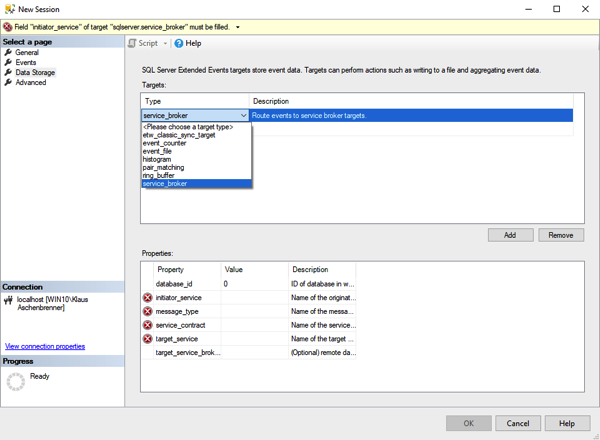Click the Add target button
Screen dimensions: 600x440
[510, 235]
